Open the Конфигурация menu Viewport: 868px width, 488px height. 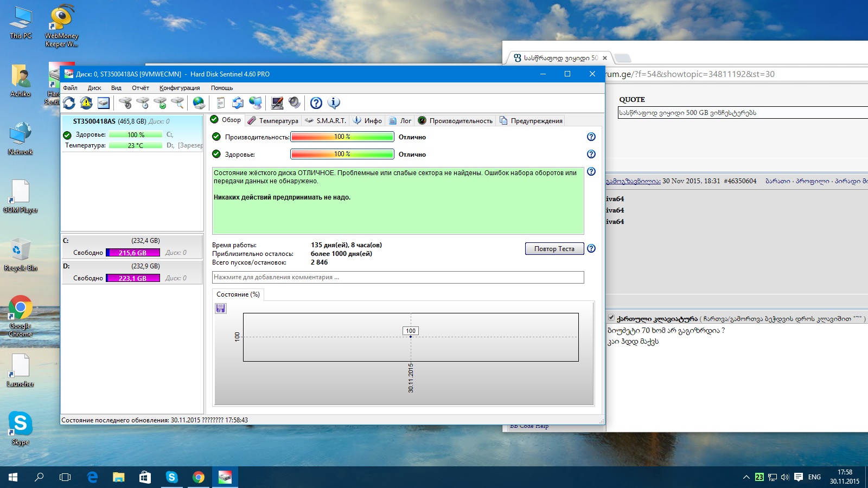[180, 88]
